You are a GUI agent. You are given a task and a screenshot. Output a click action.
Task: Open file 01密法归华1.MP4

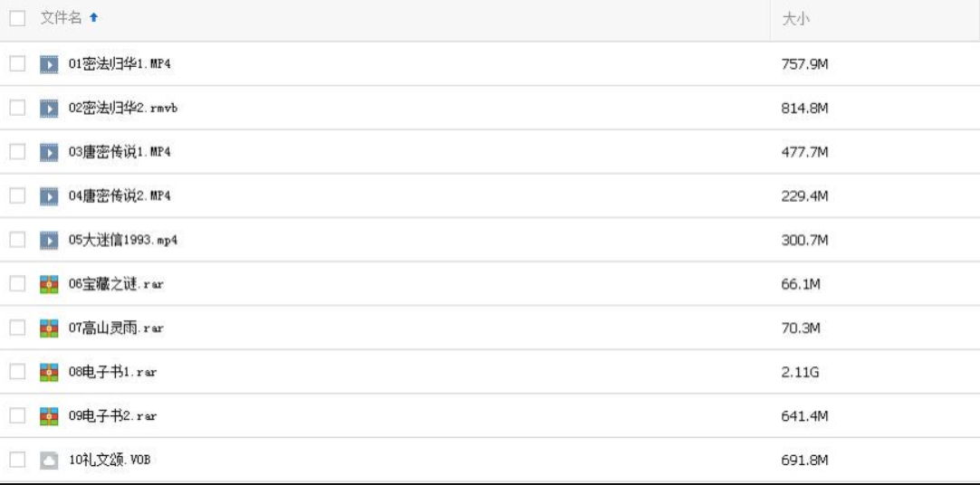(120, 64)
